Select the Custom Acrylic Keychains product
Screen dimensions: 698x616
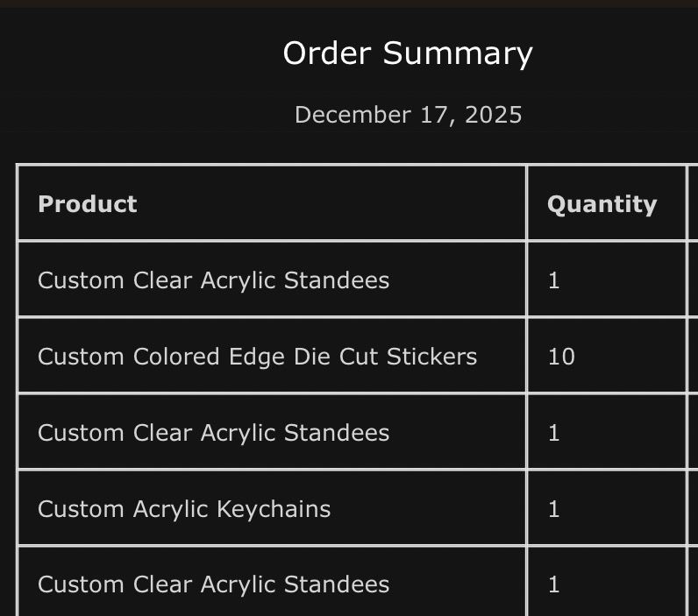coord(184,509)
